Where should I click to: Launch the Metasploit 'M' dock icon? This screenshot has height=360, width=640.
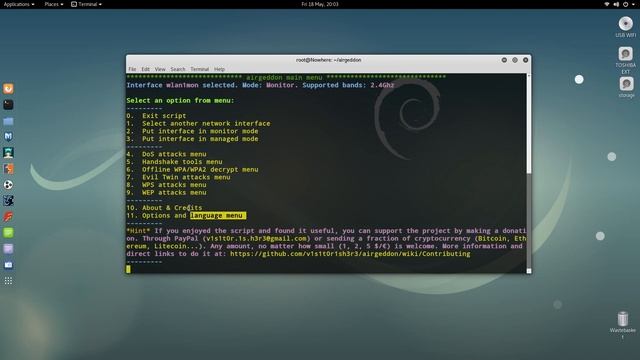point(8,137)
